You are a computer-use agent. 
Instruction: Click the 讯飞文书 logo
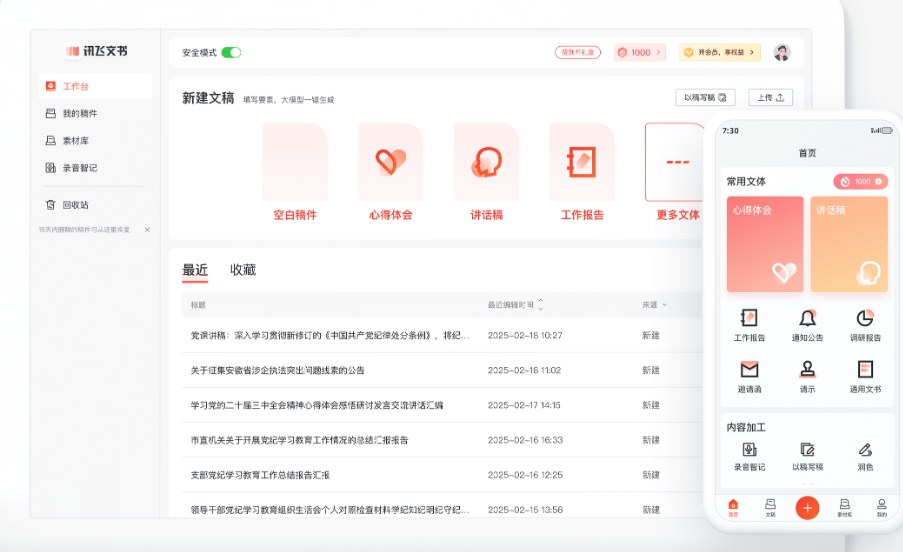[x=96, y=51]
